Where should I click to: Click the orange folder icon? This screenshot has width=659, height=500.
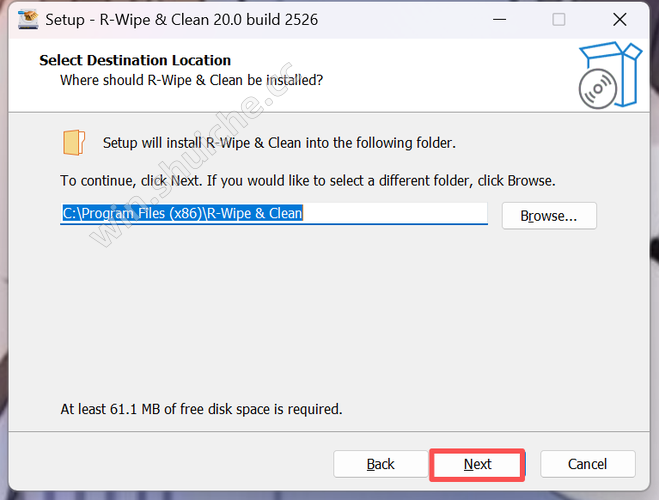(74, 143)
